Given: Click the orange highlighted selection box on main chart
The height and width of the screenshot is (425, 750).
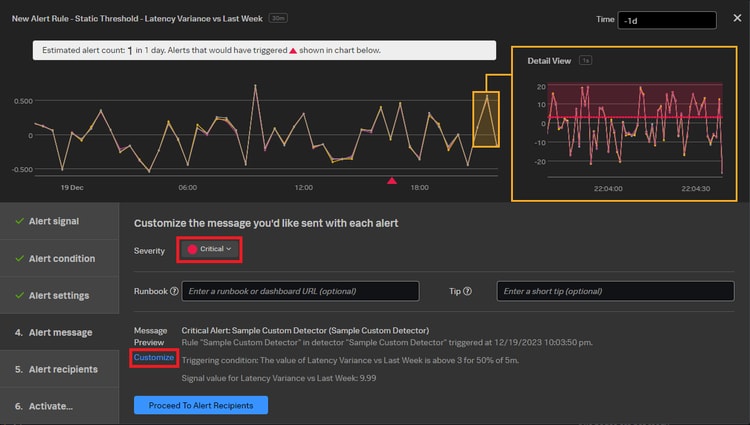Looking at the screenshot, I should [x=486, y=120].
